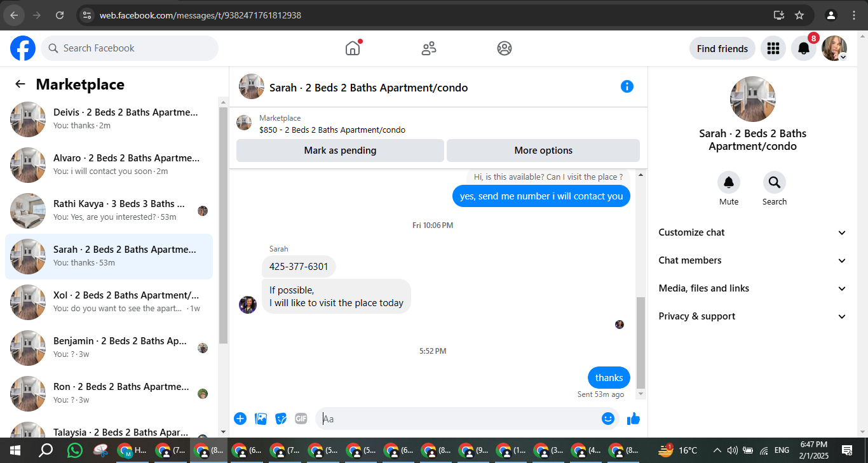Screen dimensions: 868x463
Task: Click Mark as pending button
Action: pos(340,151)
